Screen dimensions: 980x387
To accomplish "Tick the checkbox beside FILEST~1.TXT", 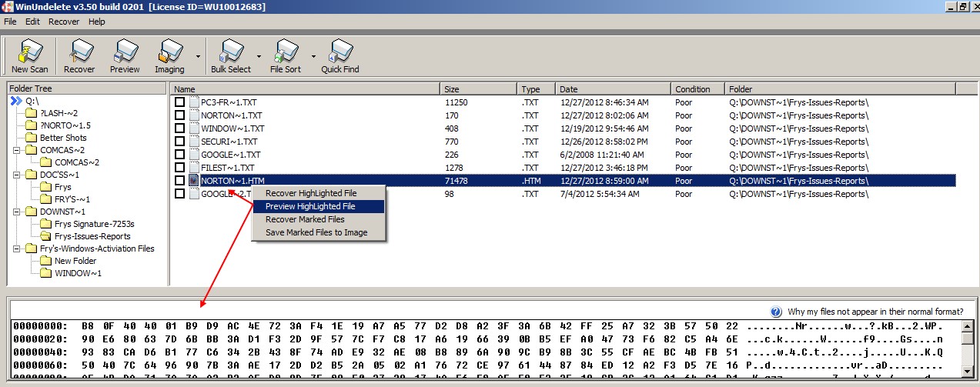I will coord(179,168).
